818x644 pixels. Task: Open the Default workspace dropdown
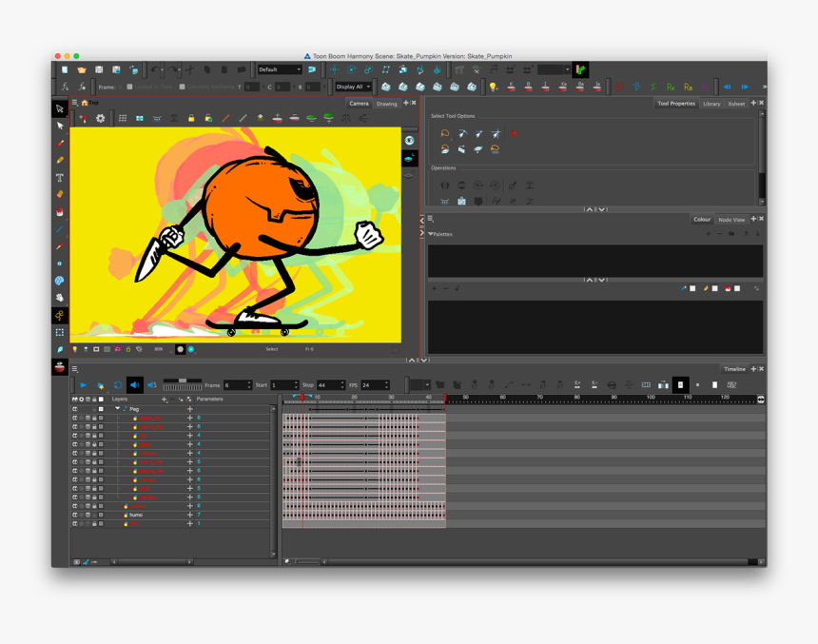(x=281, y=69)
